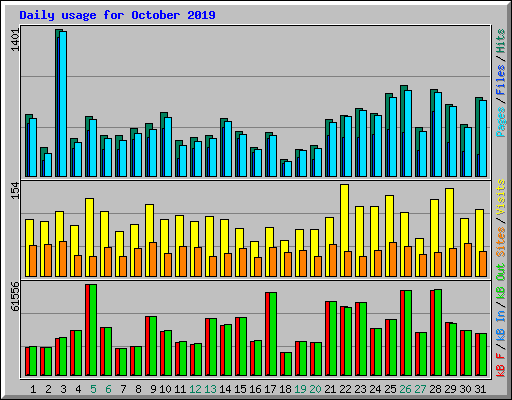Image resolution: width=512 pixels, height=400 pixels.
Task: Click day label 1 on the x-axis
Action: pyautogui.click(x=33, y=389)
